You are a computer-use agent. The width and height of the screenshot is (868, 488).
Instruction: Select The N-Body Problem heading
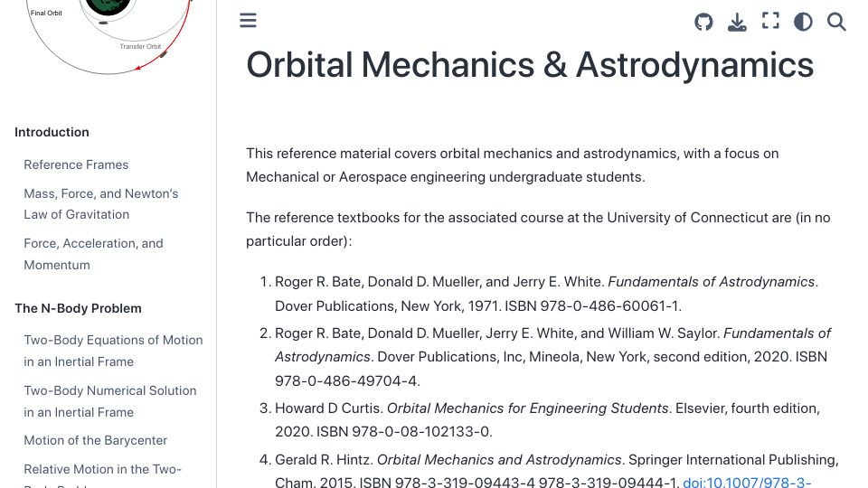click(78, 309)
